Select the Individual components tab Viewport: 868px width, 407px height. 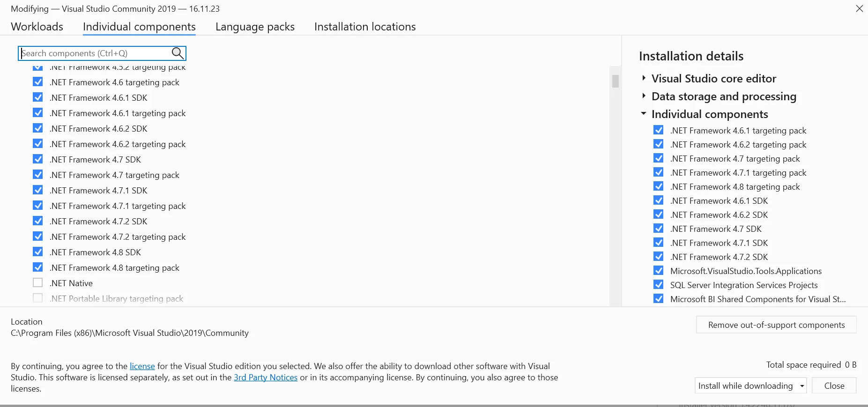[x=139, y=27]
